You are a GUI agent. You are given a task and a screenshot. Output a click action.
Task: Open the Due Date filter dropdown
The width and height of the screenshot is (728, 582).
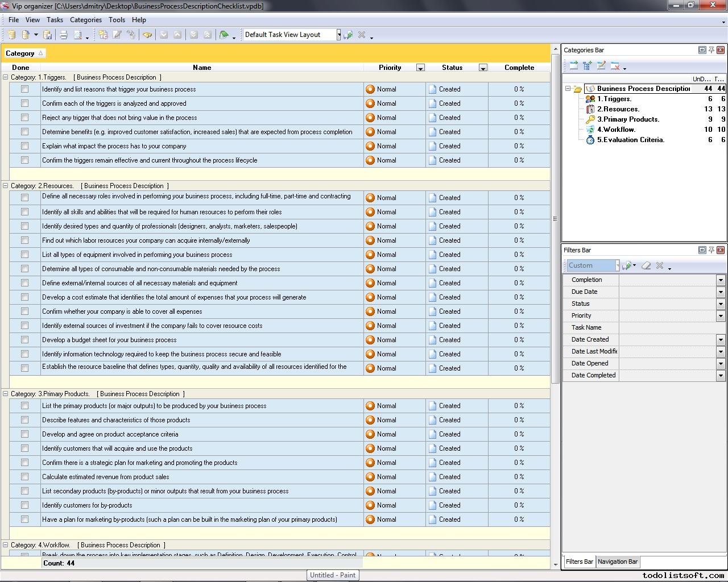721,292
